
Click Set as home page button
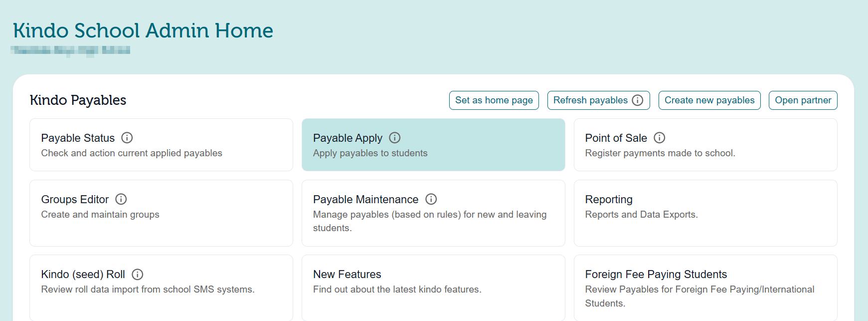pos(494,100)
